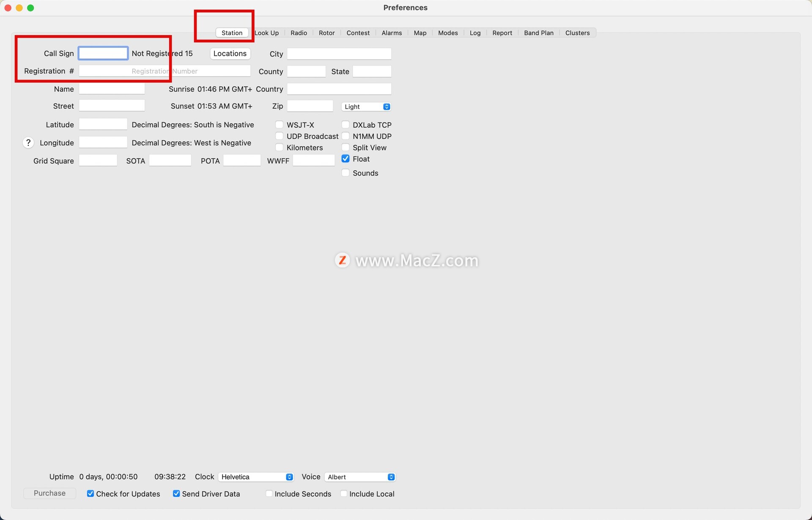Screen dimensions: 812x520
Task: Open the Voice Albert dropdown
Action: point(360,477)
